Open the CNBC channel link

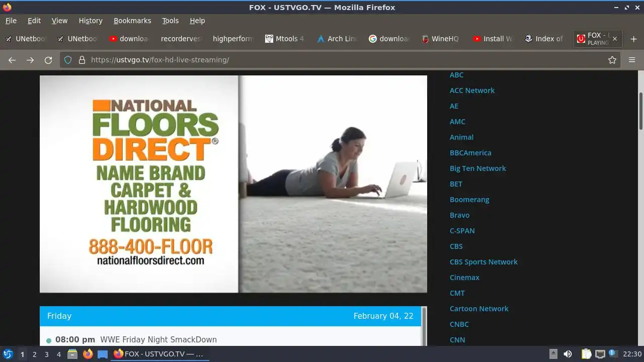pos(459,324)
